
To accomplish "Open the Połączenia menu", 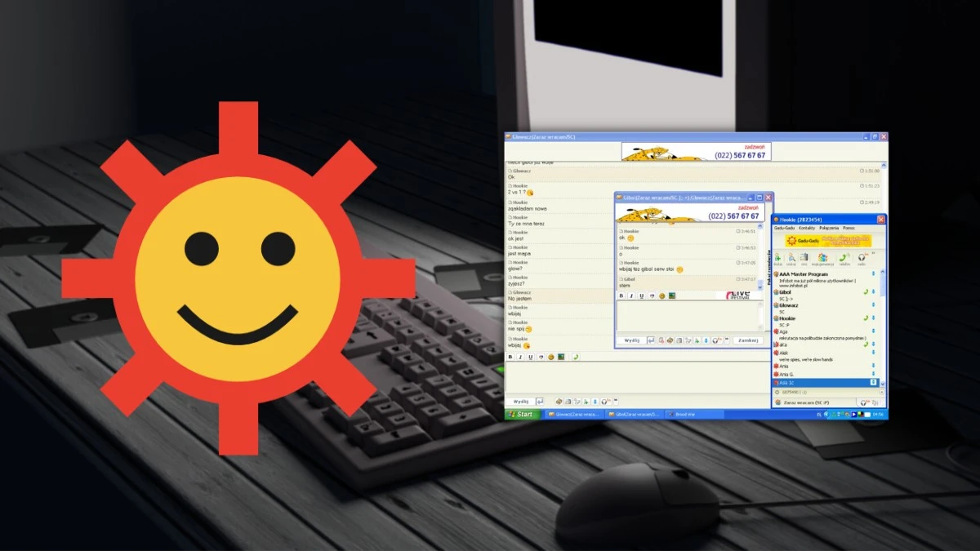I will coord(829,228).
